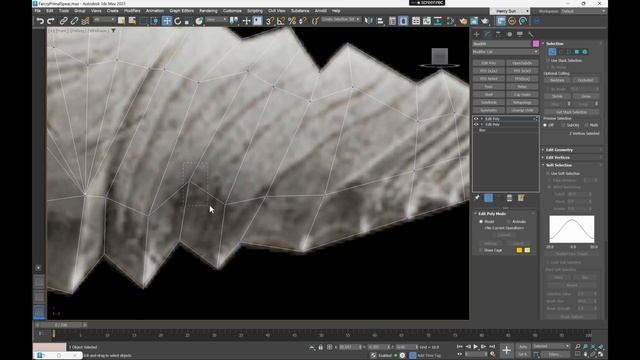This screenshot has height=360, width=640.
Task: Click Configure Modifier Sets icon
Action: click(521, 198)
